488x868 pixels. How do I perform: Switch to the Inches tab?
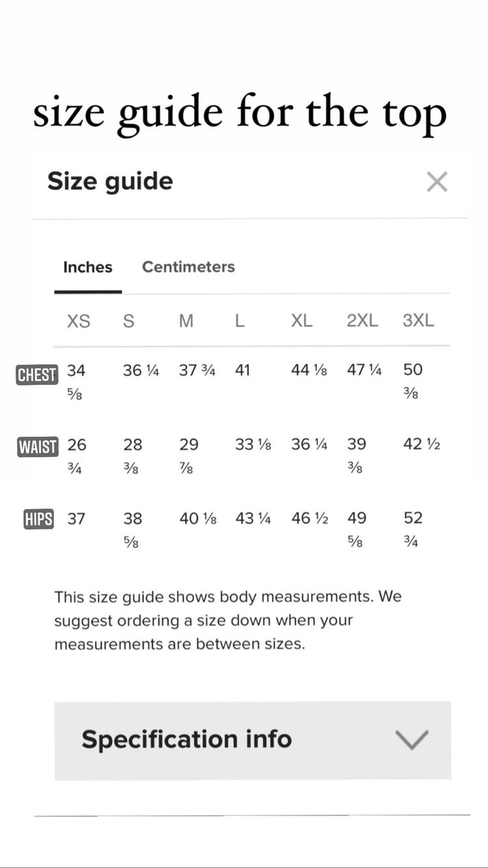(x=88, y=267)
